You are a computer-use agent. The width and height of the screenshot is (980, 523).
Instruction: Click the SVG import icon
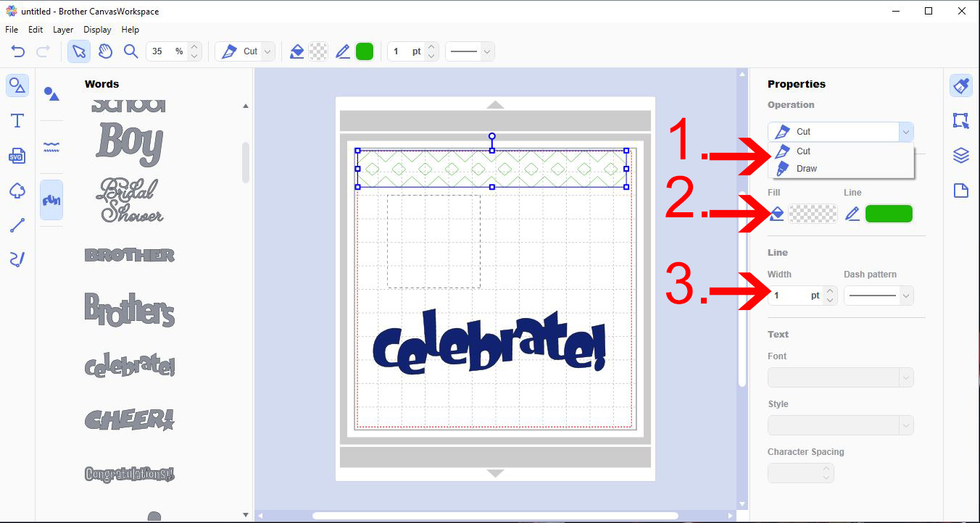17,156
